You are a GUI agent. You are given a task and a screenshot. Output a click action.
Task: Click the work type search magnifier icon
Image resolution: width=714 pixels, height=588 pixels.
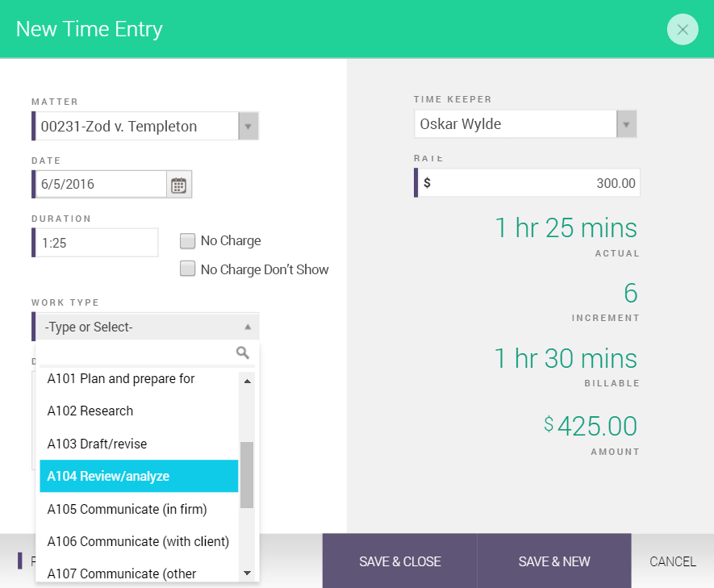click(x=242, y=352)
